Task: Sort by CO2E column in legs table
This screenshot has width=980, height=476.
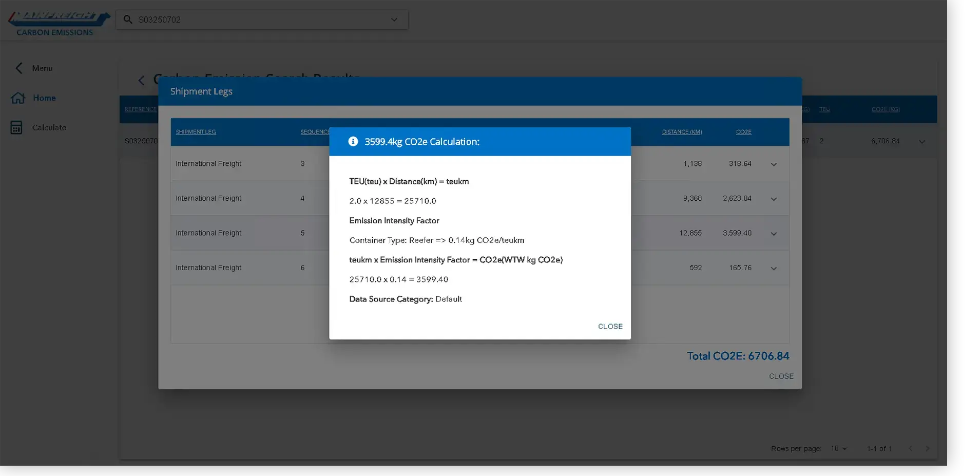Action: pyautogui.click(x=743, y=132)
